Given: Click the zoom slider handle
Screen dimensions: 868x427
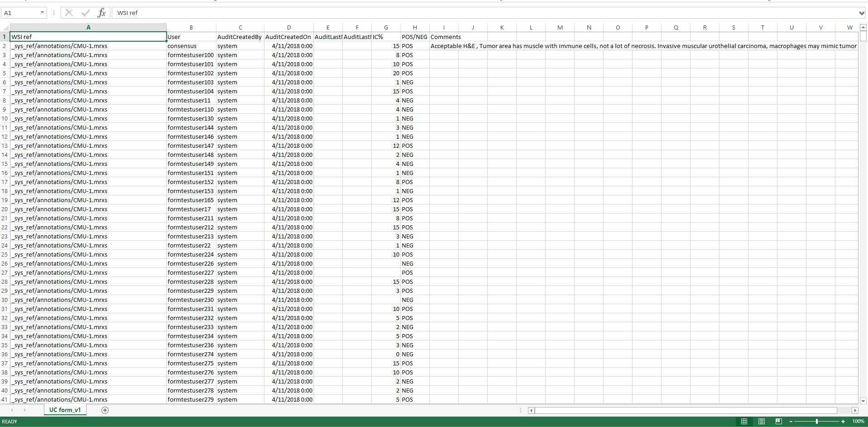Looking at the screenshot, I should point(817,422).
